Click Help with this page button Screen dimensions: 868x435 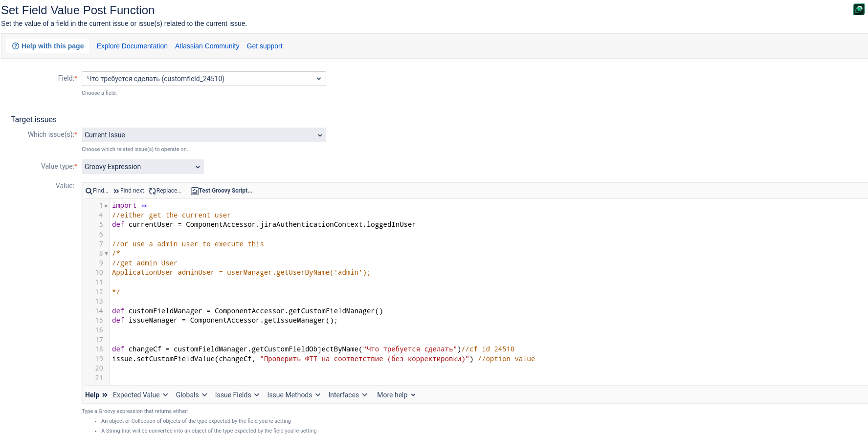tap(48, 46)
